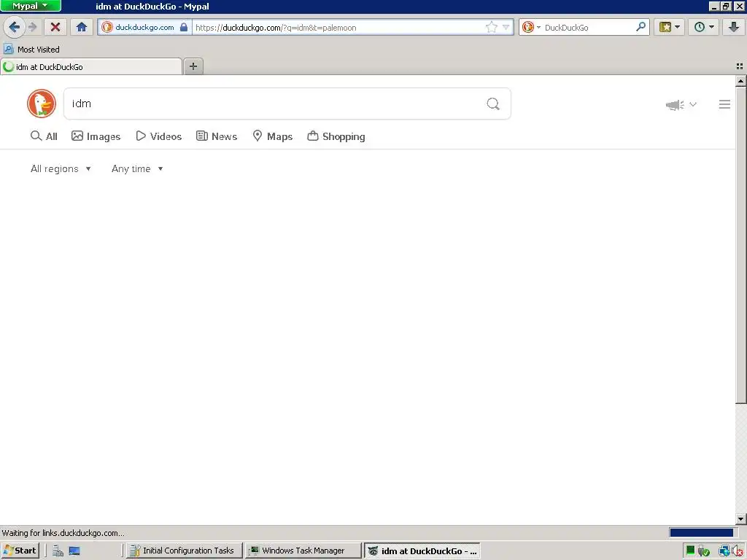Screen dimensions: 747x560
Task: Click the search magnifier inside search field
Action: coord(493,104)
